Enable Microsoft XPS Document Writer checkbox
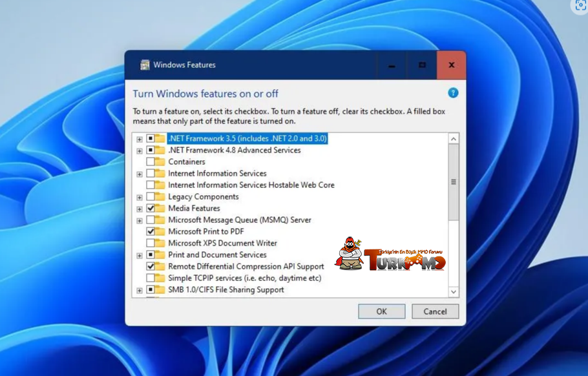The width and height of the screenshot is (588, 376). tap(151, 243)
